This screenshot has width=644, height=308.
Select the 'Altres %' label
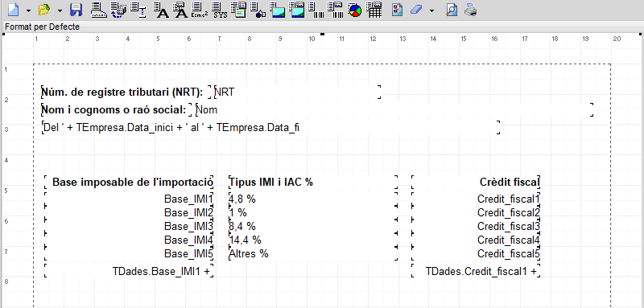click(313, 253)
